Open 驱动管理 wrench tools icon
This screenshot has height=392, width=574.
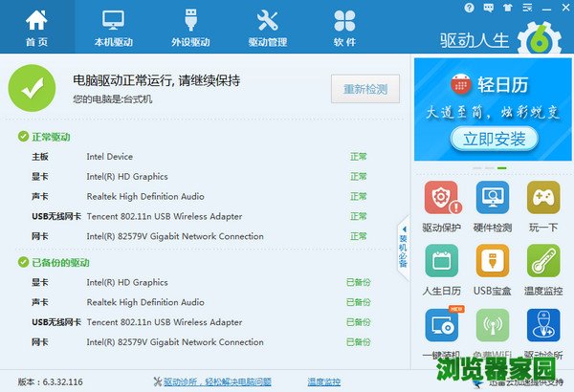pos(267,27)
